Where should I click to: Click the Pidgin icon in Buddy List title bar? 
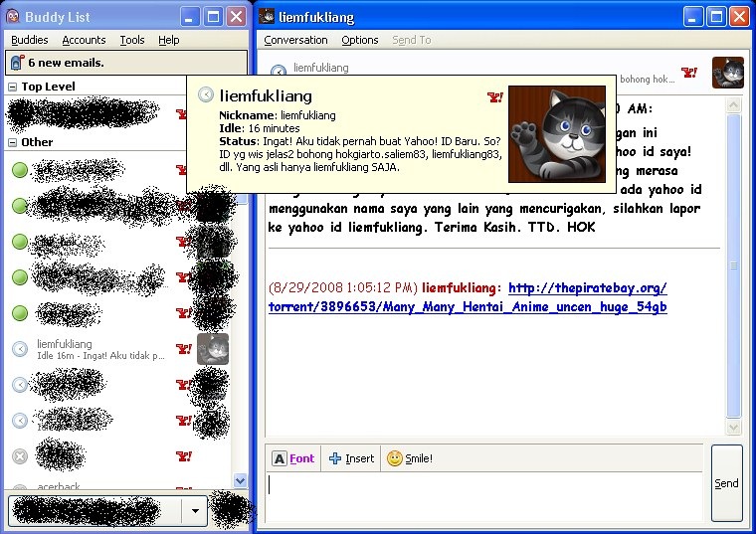13,17
